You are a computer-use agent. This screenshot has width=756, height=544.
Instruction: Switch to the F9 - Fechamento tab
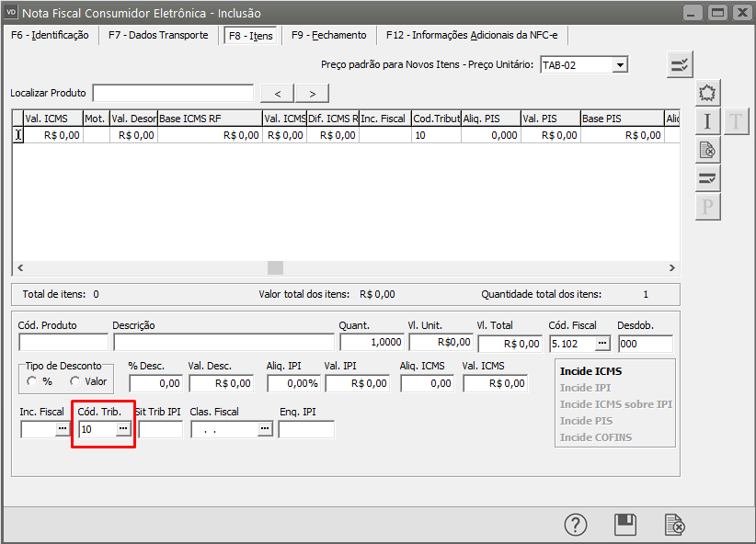[328, 35]
